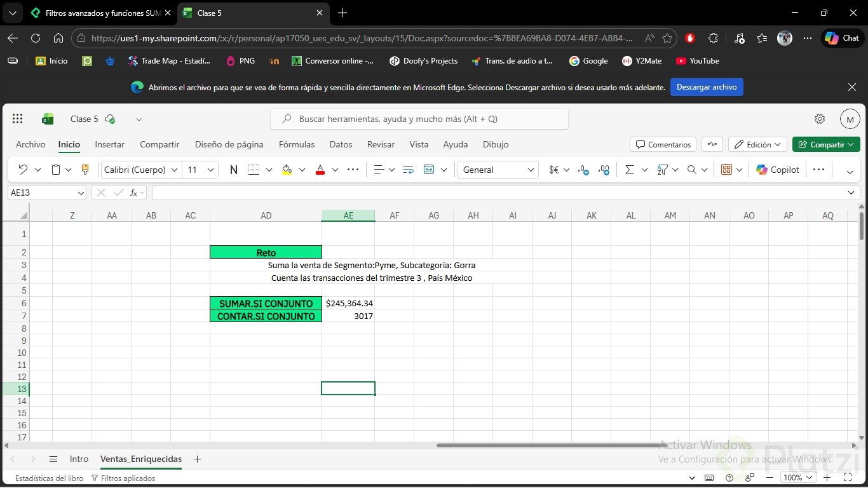Click the text alignment icon
The height and width of the screenshot is (488, 868).
pyautogui.click(x=379, y=170)
